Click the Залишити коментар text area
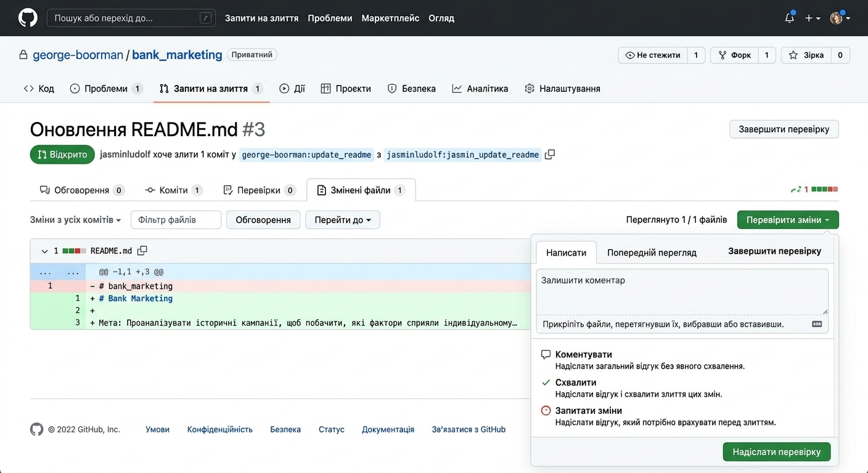The width and height of the screenshot is (868, 473). pyautogui.click(x=682, y=292)
